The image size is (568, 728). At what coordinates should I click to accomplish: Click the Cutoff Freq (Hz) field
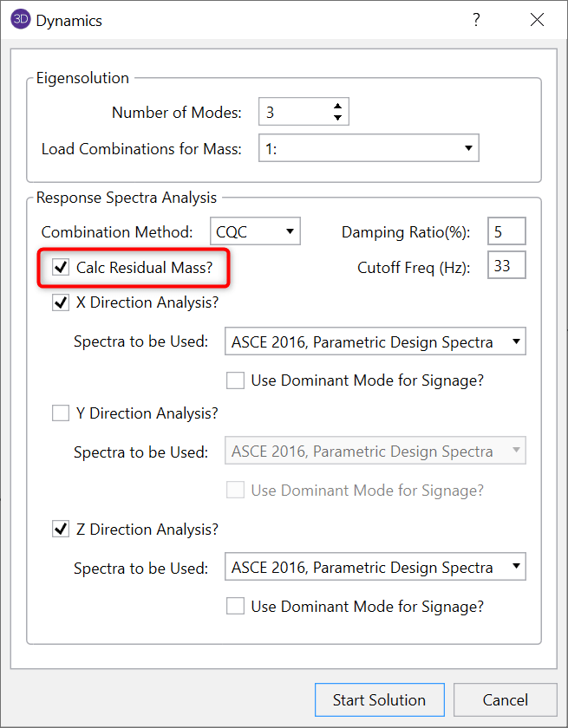[x=506, y=266]
